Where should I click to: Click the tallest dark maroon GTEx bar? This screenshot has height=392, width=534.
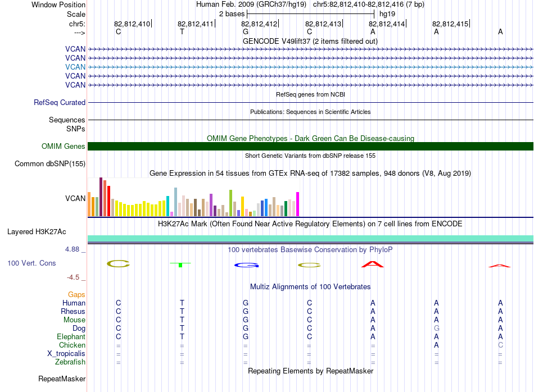pyautogui.click(x=101, y=197)
